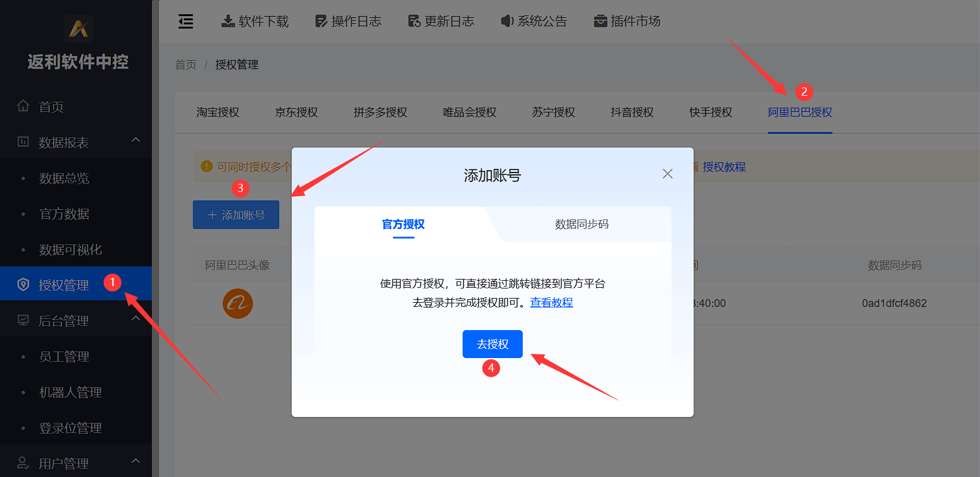Open the 更新日志 update log icon

414,21
